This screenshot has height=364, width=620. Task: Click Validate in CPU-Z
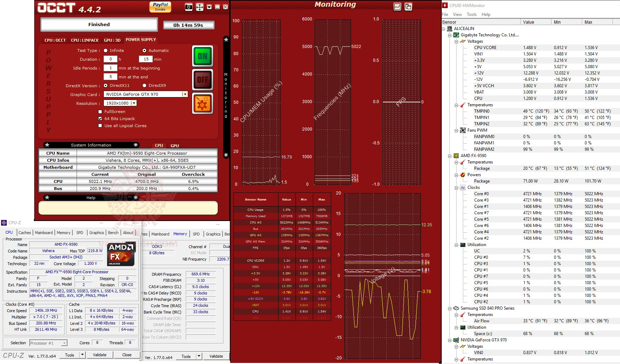pos(100,355)
